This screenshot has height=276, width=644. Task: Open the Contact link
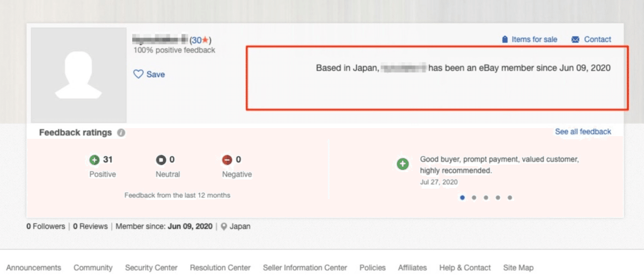tap(598, 40)
